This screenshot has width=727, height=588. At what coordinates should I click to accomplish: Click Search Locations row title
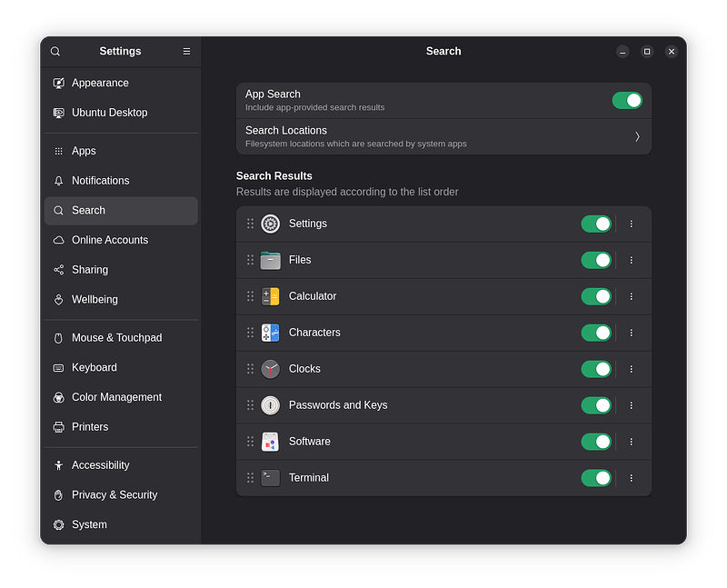tap(286, 131)
